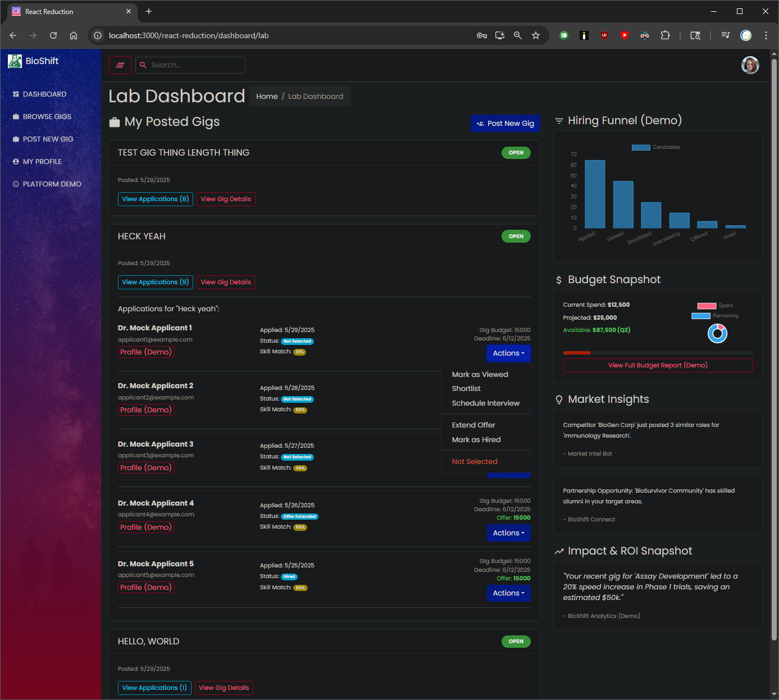Open the user avatar profile menu
779x700 pixels.
point(750,65)
